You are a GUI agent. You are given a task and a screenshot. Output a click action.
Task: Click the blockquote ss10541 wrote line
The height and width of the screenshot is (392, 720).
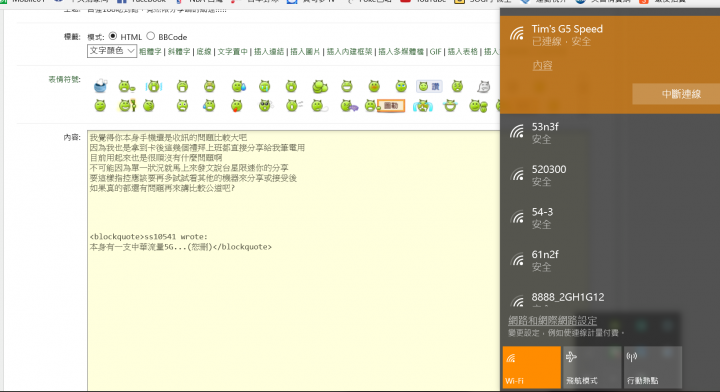[148, 237]
